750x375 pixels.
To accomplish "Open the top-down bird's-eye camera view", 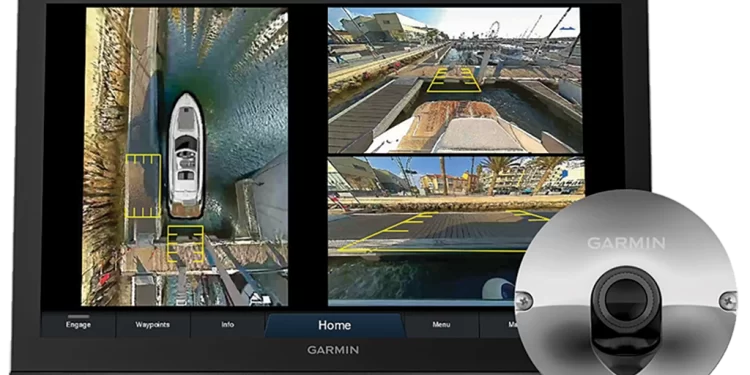I will [x=185, y=156].
